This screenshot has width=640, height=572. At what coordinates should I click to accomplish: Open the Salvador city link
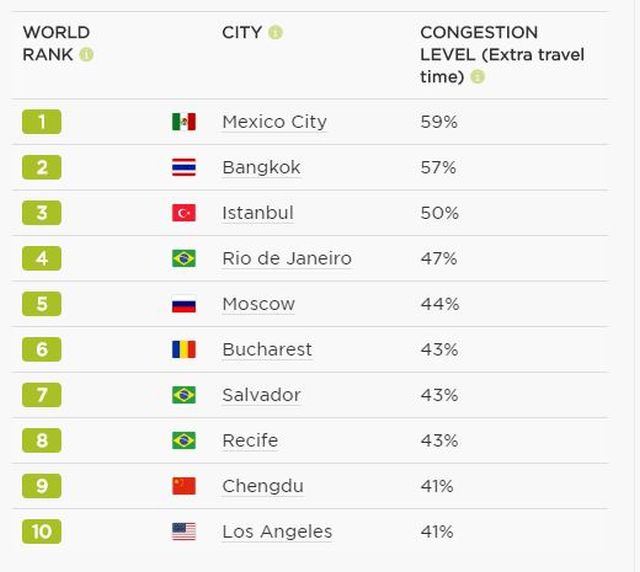261,395
